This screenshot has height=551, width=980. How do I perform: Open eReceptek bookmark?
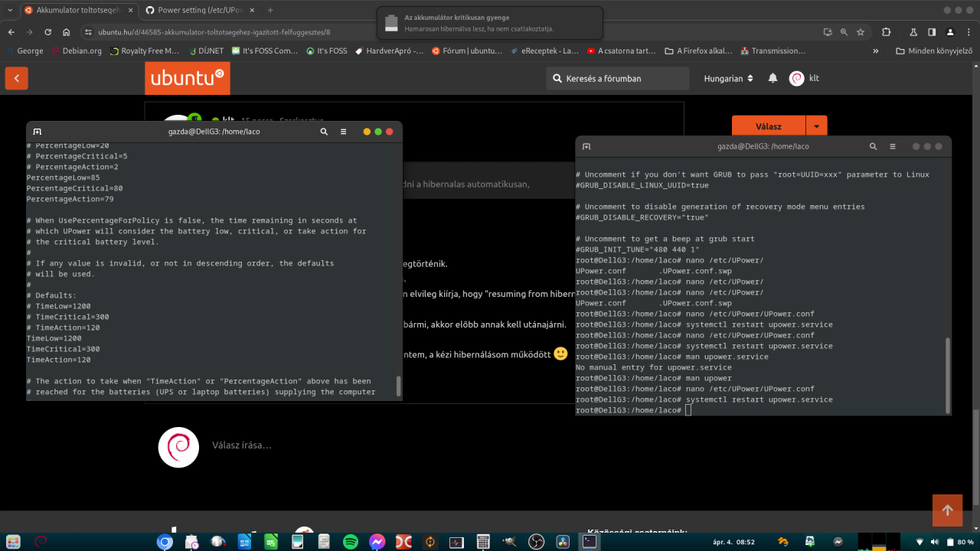(544, 51)
